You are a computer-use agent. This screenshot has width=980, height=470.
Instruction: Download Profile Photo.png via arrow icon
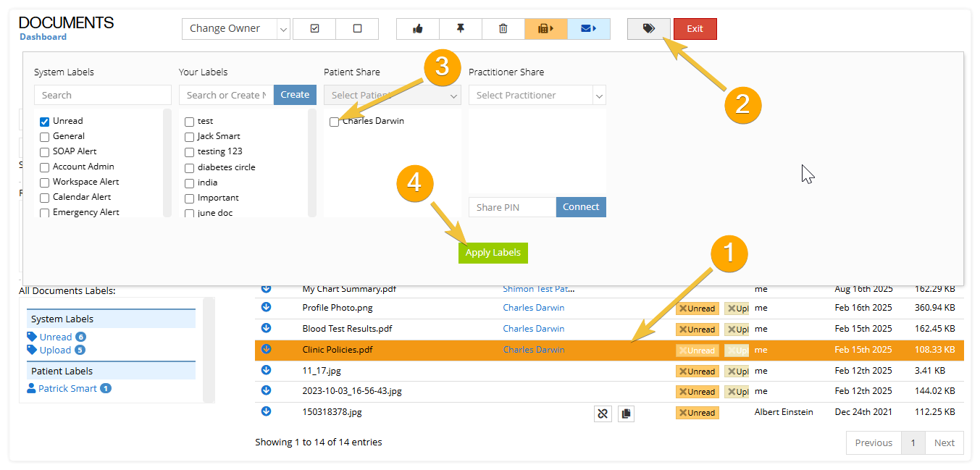266,308
